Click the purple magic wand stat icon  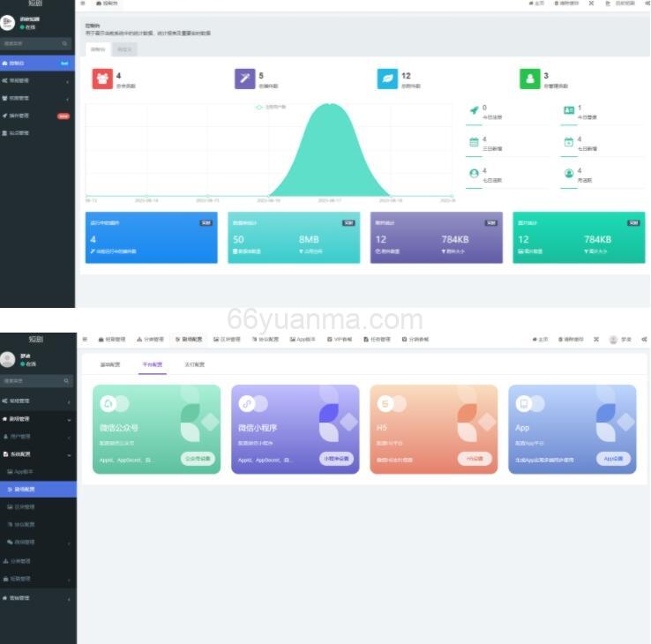pos(244,79)
